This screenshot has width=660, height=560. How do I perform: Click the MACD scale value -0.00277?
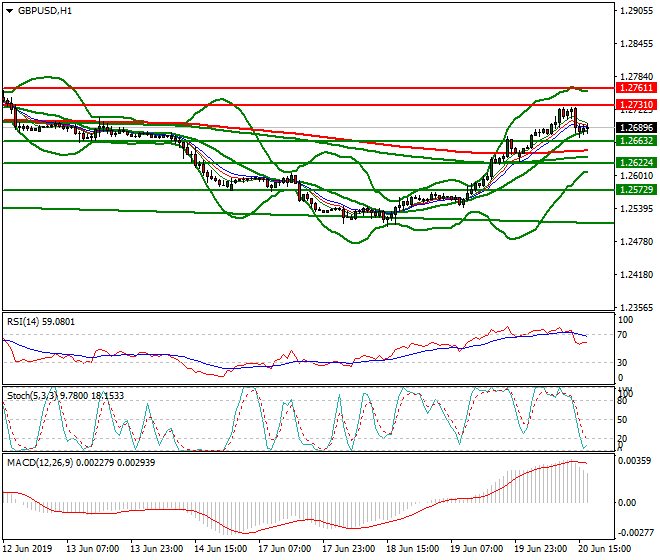pos(635,533)
